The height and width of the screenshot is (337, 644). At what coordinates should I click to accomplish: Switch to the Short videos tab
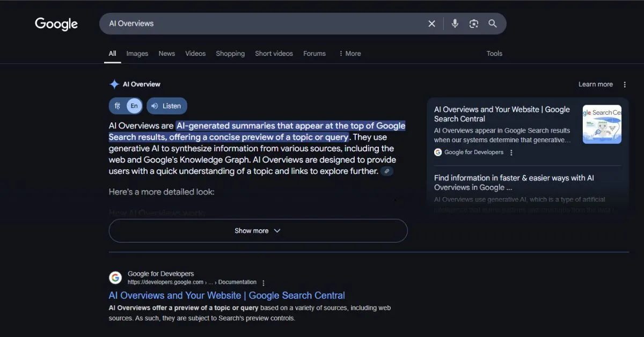click(274, 54)
